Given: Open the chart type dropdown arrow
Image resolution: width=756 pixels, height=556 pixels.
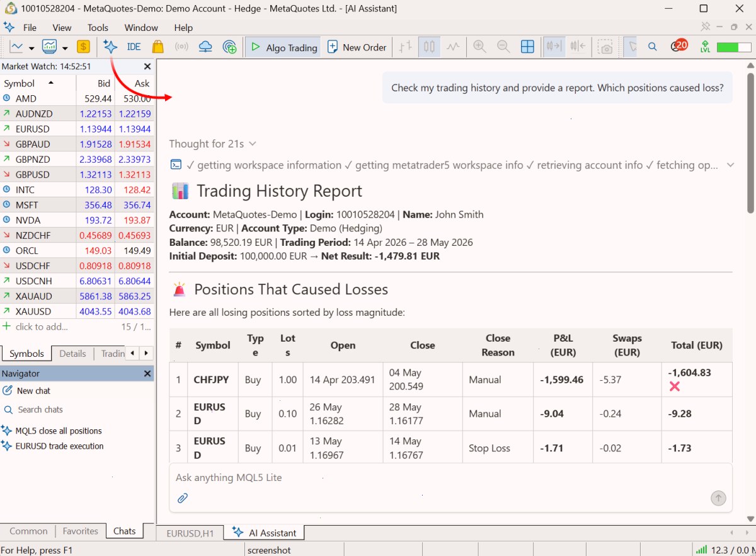Looking at the screenshot, I should 65,48.
